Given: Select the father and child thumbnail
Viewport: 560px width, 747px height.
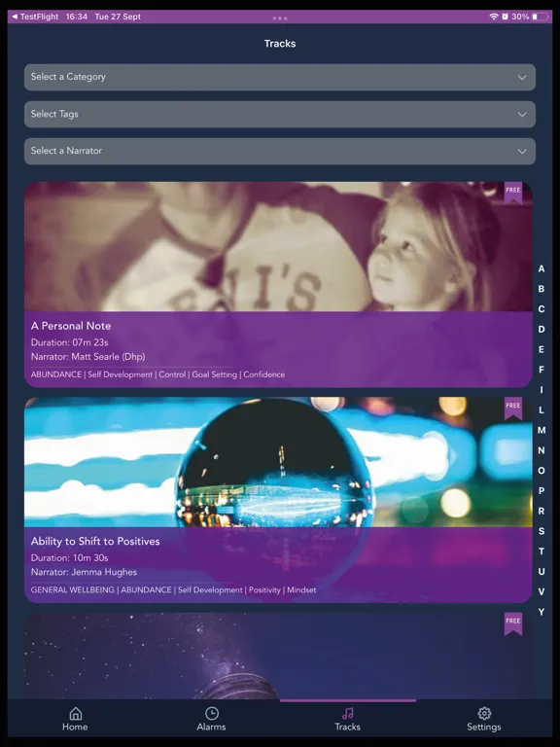Looking at the screenshot, I should pos(279,247).
